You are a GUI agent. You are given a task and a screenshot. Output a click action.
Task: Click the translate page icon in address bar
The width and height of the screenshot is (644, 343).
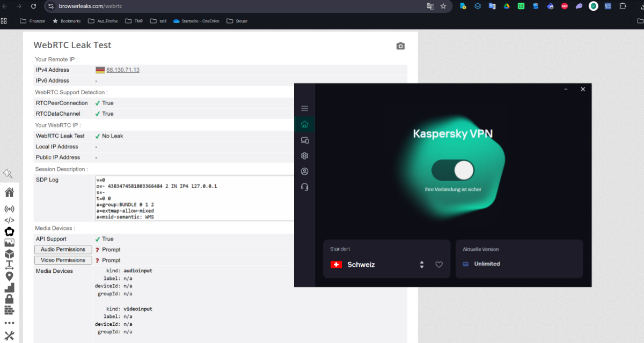click(x=430, y=6)
